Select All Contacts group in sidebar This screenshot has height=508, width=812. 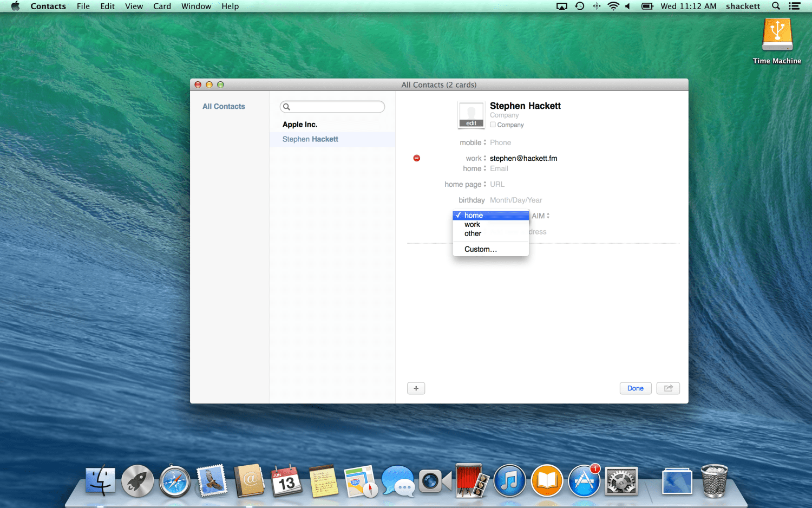224,107
